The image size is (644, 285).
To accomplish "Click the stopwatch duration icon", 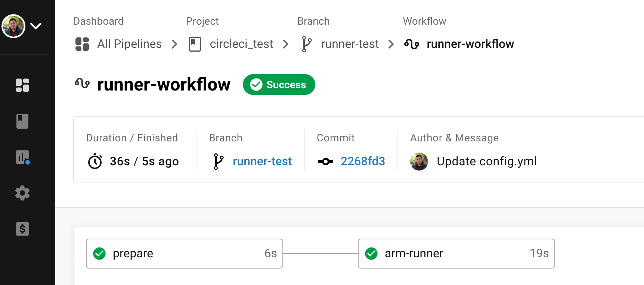I will tap(95, 161).
